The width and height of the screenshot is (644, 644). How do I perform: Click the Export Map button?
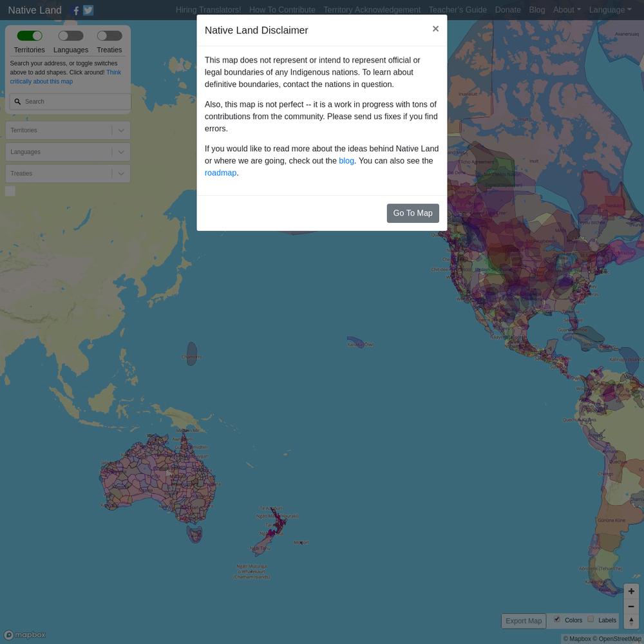tap(524, 621)
